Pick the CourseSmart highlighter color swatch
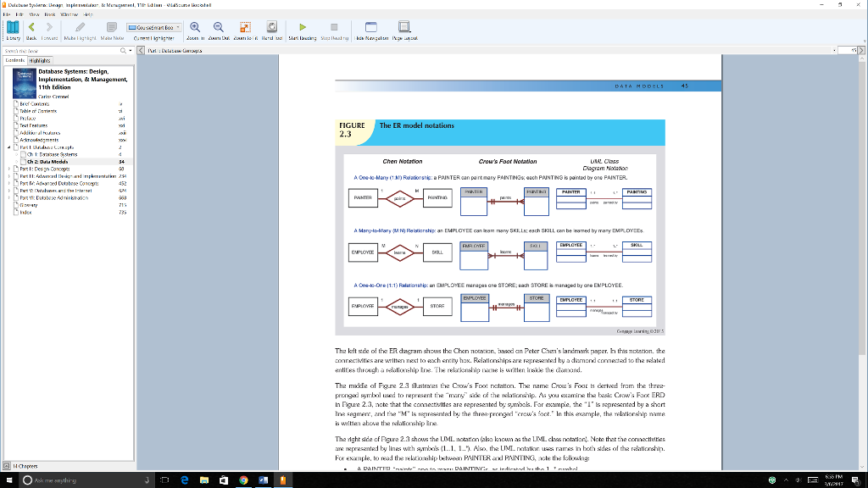The height and width of the screenshot is (488, 868). [134, 28]
